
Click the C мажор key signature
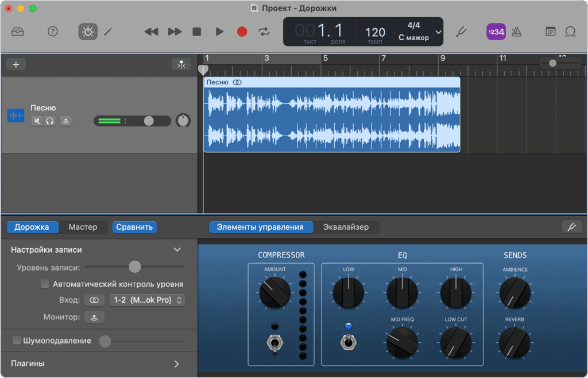tap(413, 38)
